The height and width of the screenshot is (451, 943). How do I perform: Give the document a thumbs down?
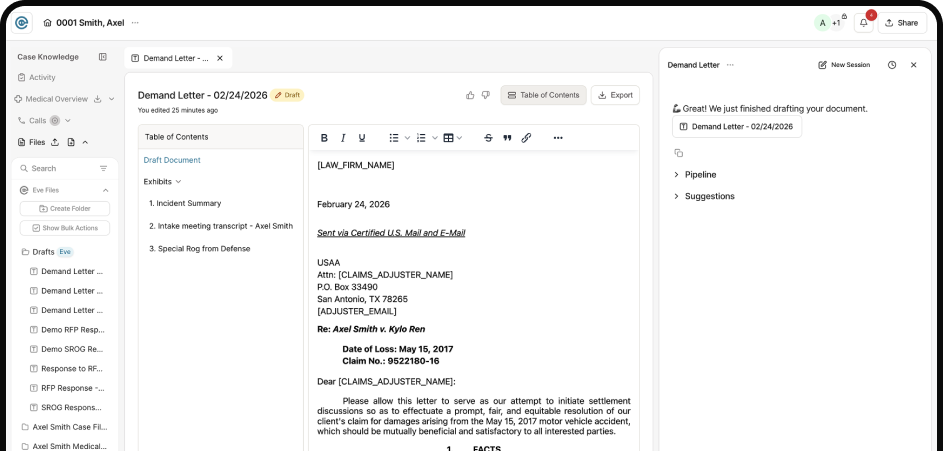486,95
